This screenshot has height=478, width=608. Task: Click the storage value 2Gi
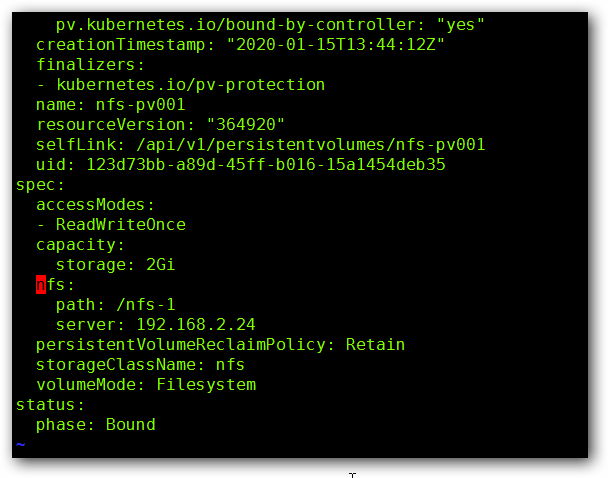[x=160, y=265]
